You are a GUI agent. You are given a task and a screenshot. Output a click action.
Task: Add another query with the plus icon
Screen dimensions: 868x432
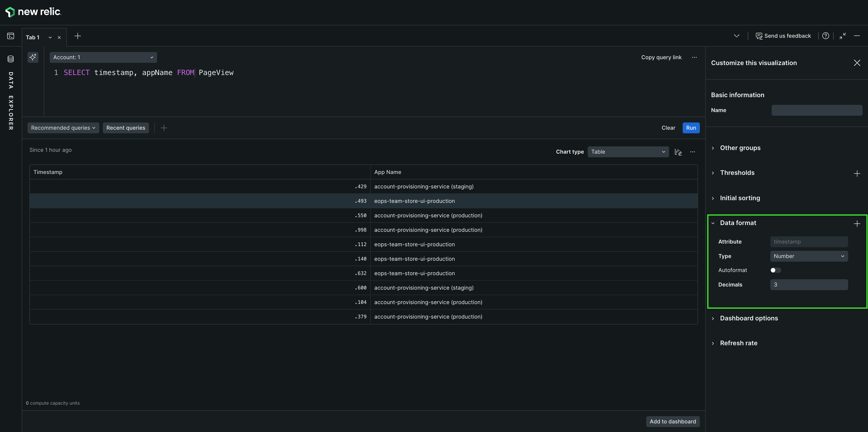[164, 128]
